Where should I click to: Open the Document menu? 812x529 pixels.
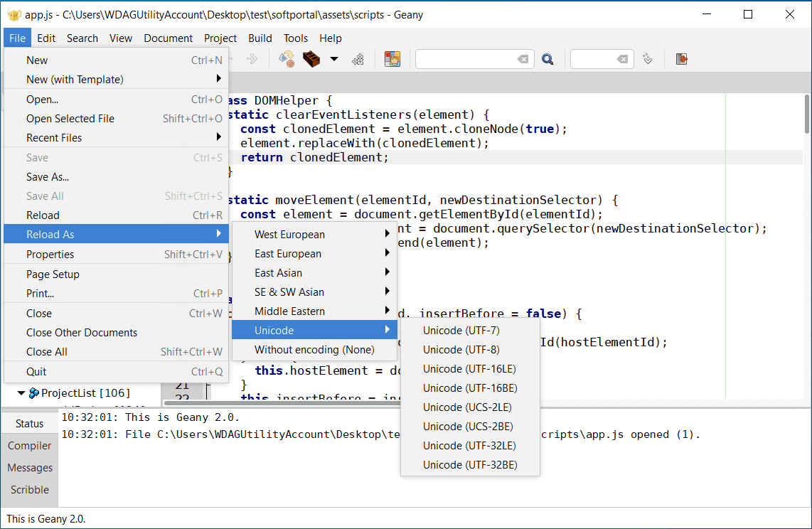[x=169, y=38]
